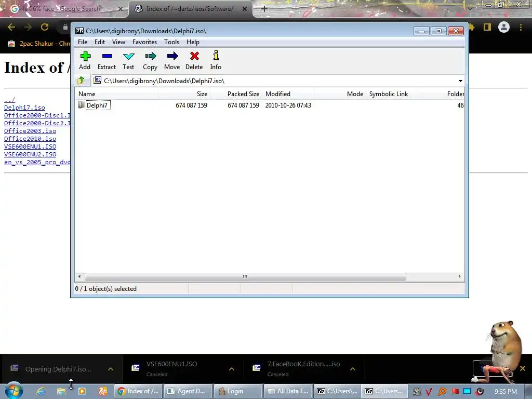The height and width of the screenshot is (399, 532).
Task: Open Office2003.iso link in the browser
Action: pyautogui.click(x=30, y=131)
